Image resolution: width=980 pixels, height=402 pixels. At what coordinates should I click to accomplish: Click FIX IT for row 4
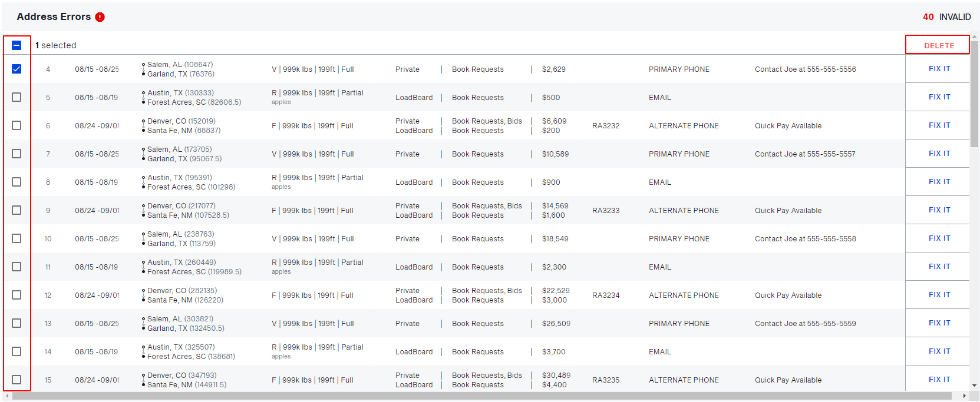[939, 69]
